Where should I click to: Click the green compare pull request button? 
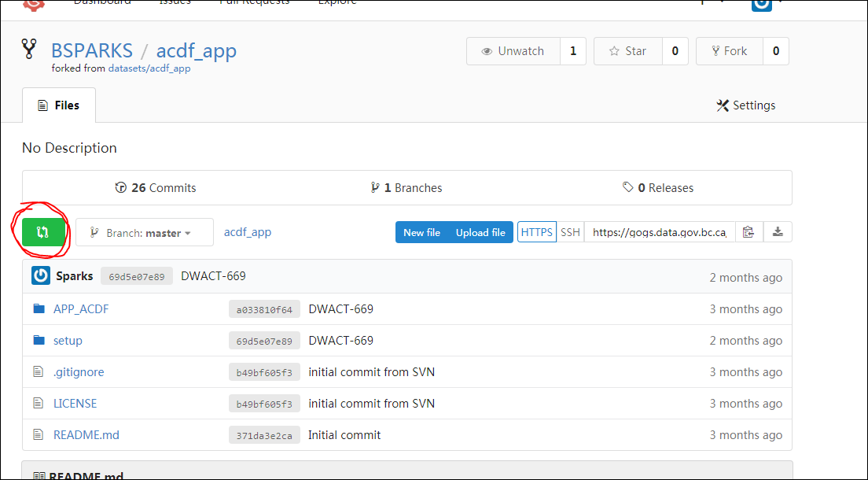click(42, 232)
